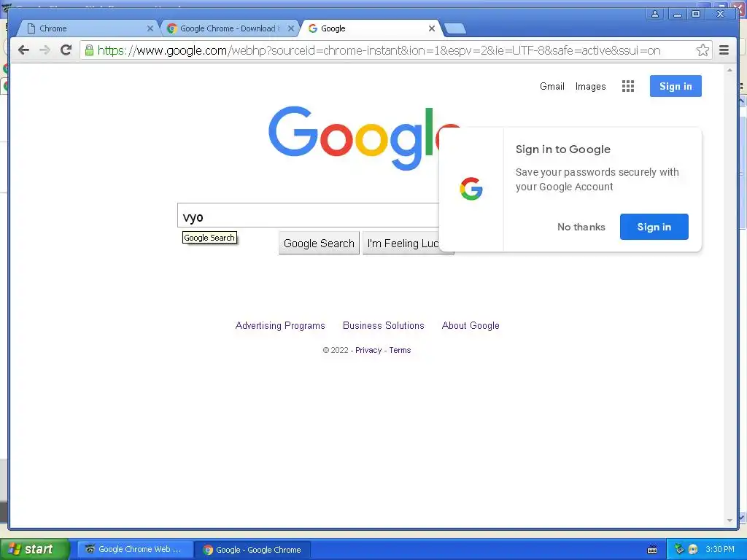Open the Business Solutions link
Viewport: 747px width, 560px height.
[x=384, y=326]
